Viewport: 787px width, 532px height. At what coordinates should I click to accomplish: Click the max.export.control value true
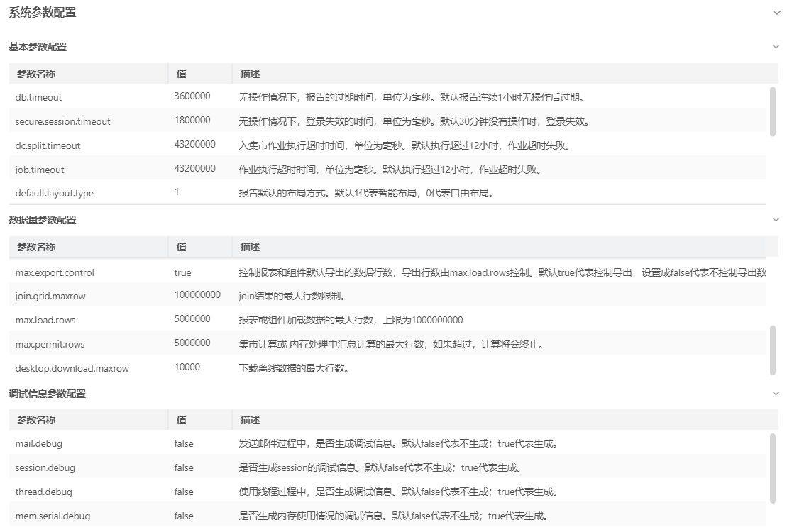[x=182, y=272]
